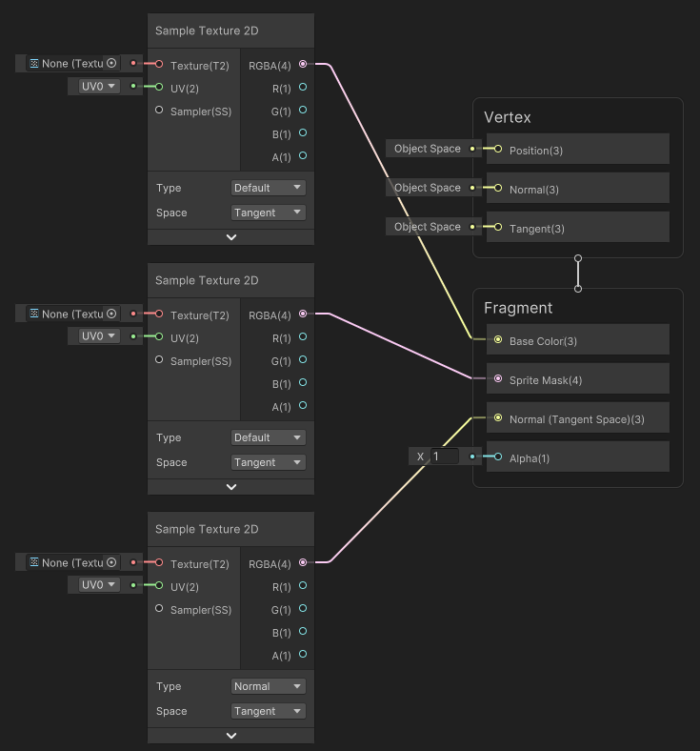Select the Normal (Tangent Space) block in Fragment
Viewport: 700px width, 751px height.
pos(578,418)
